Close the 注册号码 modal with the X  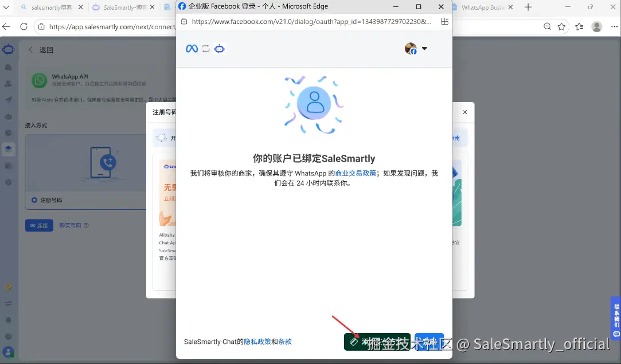465,112
